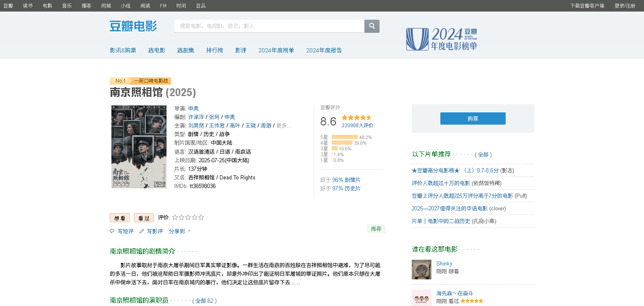The width and height of the screenshot is (644, 306).
Task: Switch to the 排行榜 tab
Action: [215, 50]
